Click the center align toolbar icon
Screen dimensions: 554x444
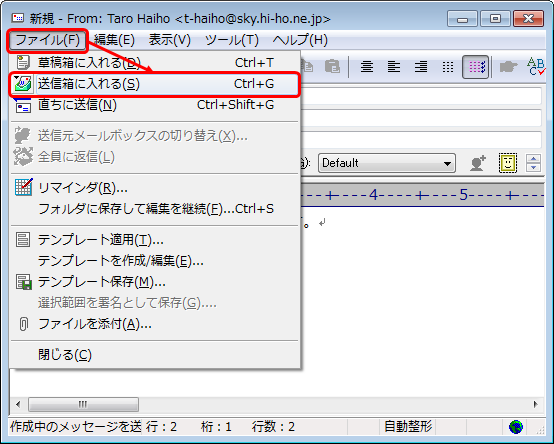[x=367, y=66]
